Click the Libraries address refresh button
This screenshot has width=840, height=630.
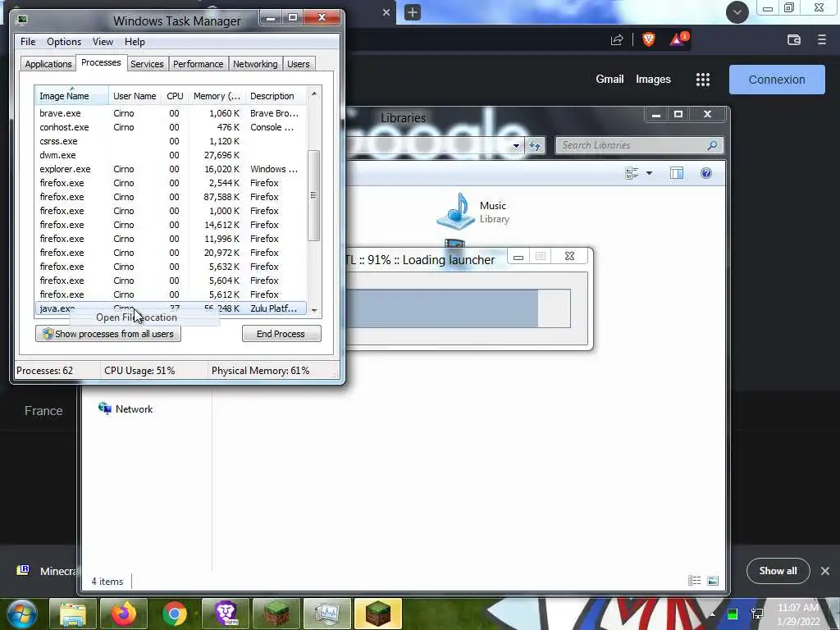click(535, 145)
